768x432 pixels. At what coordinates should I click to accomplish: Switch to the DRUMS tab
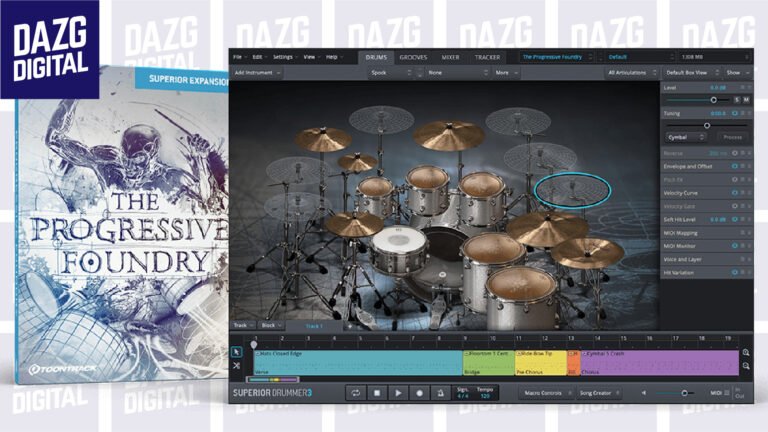point(376,57)
